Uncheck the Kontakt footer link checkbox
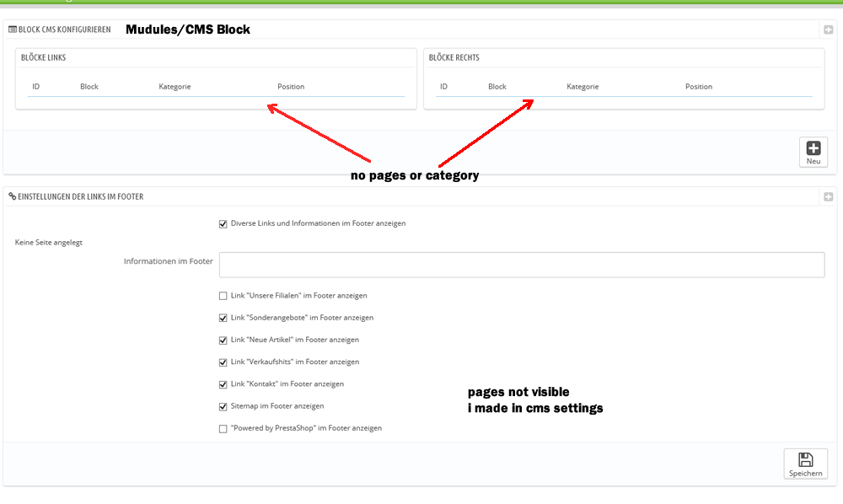The height and width of the screenshot is (504, 843). [x=223, y=384]
